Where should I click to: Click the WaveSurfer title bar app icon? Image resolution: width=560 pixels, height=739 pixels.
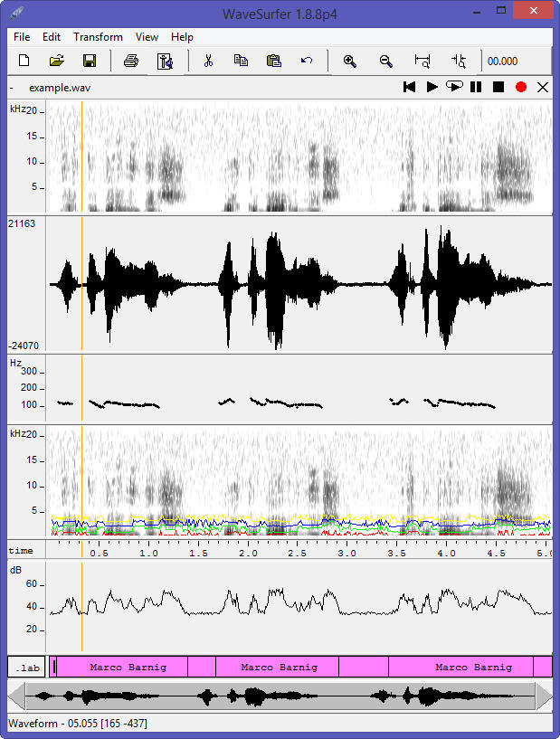click(17, 14)
